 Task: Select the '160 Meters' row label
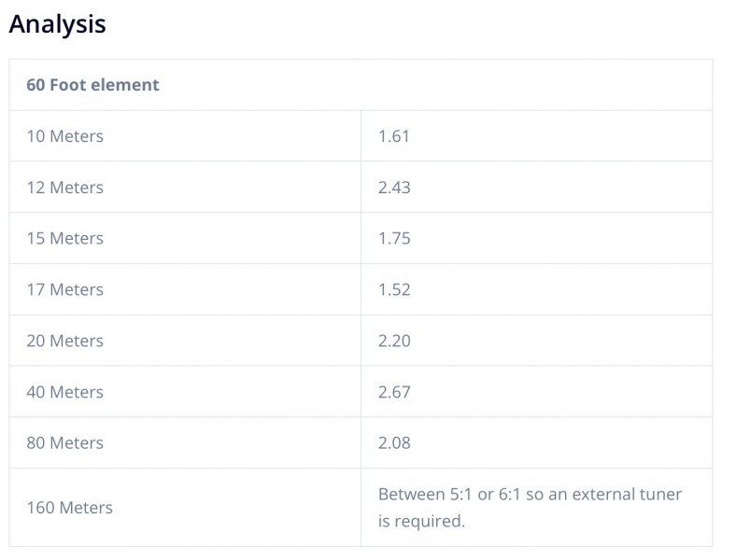69,508
